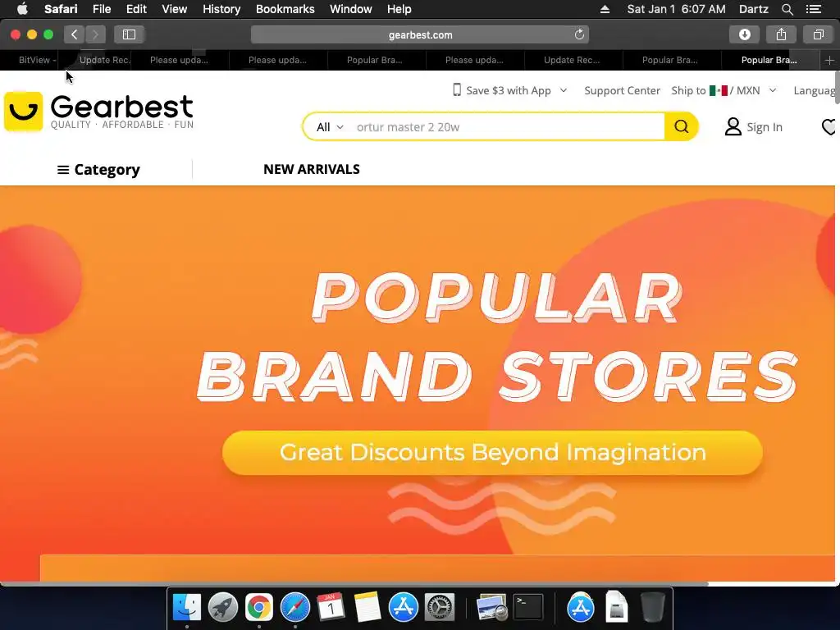The image size is (840, 630).
Task: Click the Gearbest wordmark text
Action: coord(121,106)
